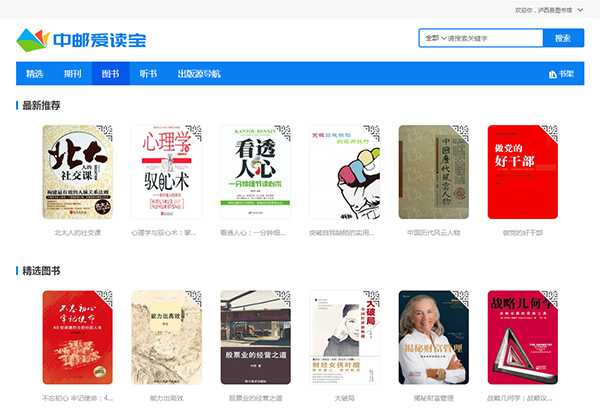Viewport: 600px width, 419px height.
Task: Click the search keyword input field
Action: (x=494, y=38)
